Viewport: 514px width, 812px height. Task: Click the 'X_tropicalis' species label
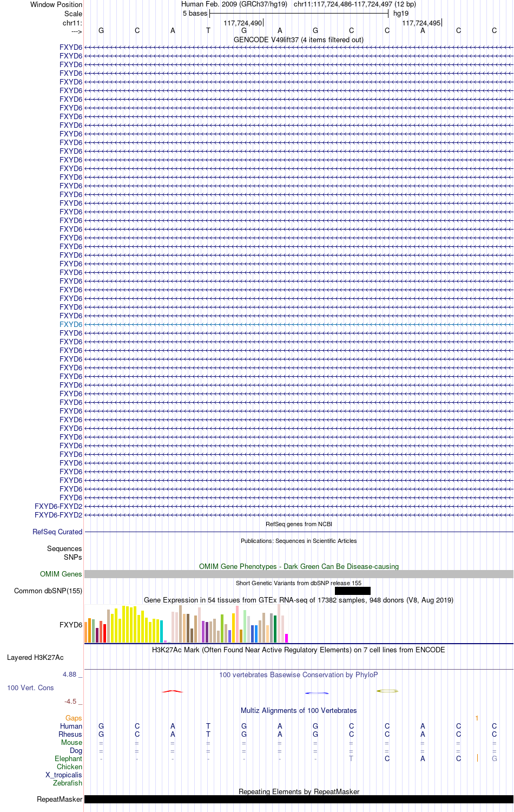[64, 775]
